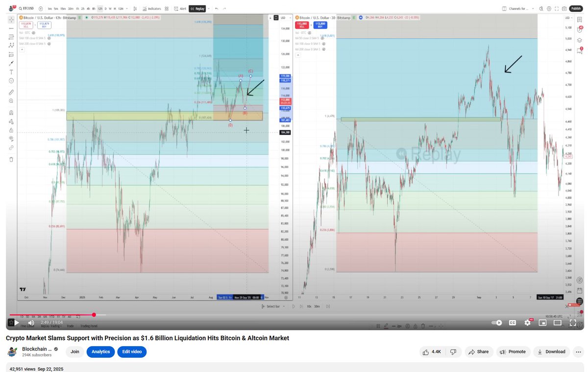Open chart candle style selector
This screenshot has height=372, width=588.
point(135,8)
